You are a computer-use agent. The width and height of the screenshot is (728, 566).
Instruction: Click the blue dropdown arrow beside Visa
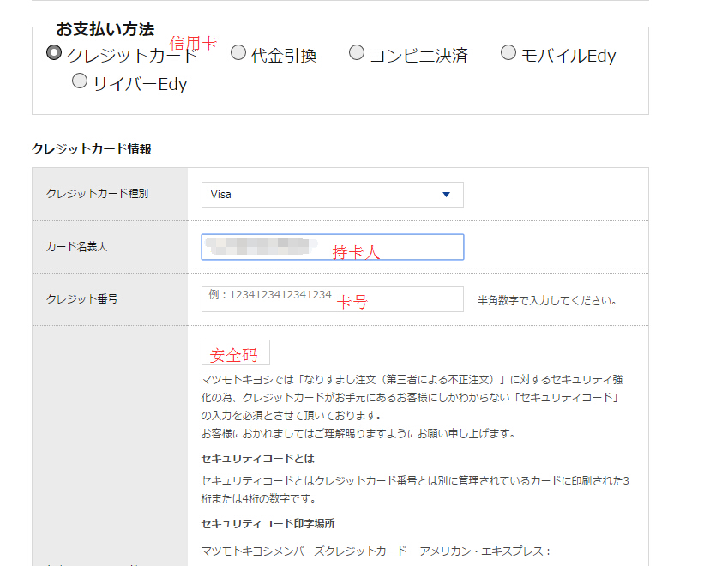446,195
